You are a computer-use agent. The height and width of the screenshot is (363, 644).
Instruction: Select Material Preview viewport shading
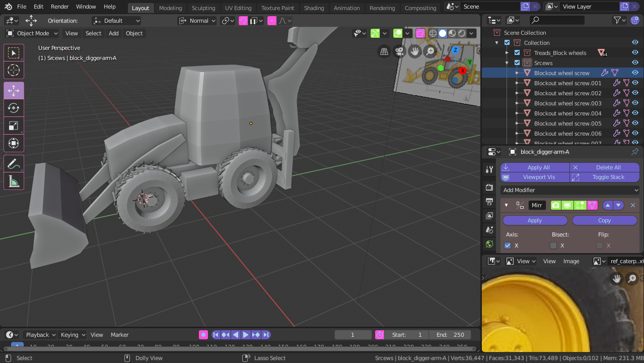point(452,33)
